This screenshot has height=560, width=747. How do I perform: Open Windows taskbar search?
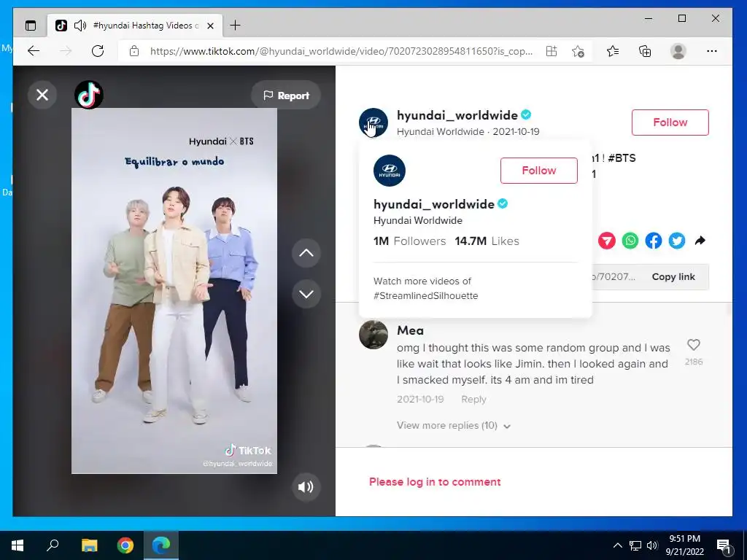(x=53, y=545)
